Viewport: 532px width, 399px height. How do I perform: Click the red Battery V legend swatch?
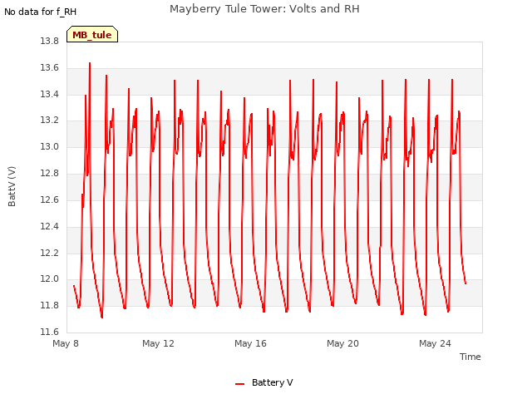pos(240,384)
